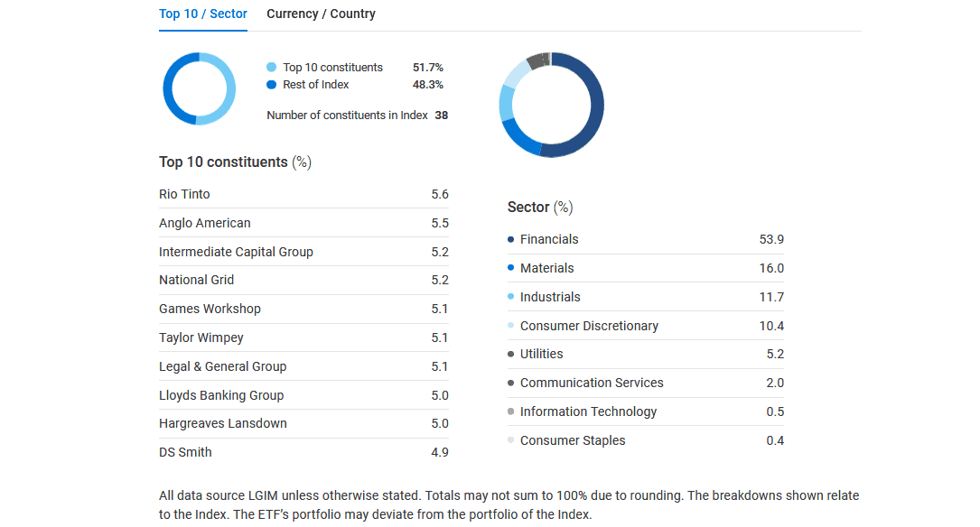Click the Communication Services color dot
This screenshot has height=527, width=980.
511,383
